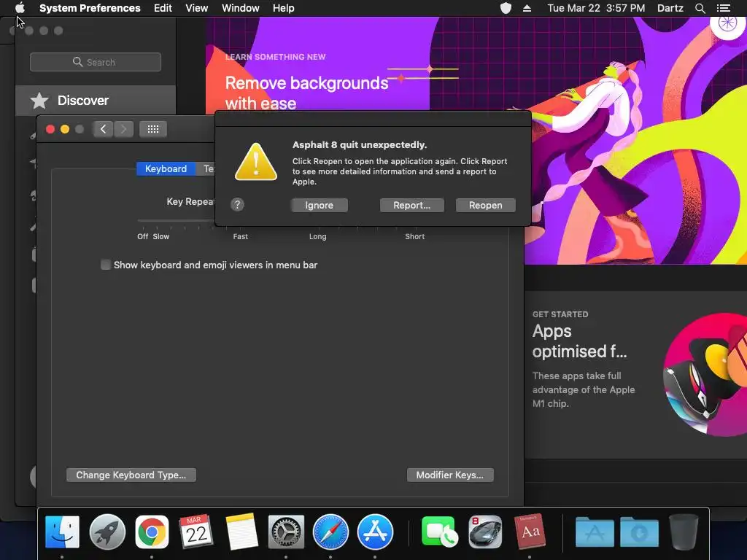Screen dimensions: 747x560
Task: Click the eject icon in menu bar
Action: click(x=527, y=8)
